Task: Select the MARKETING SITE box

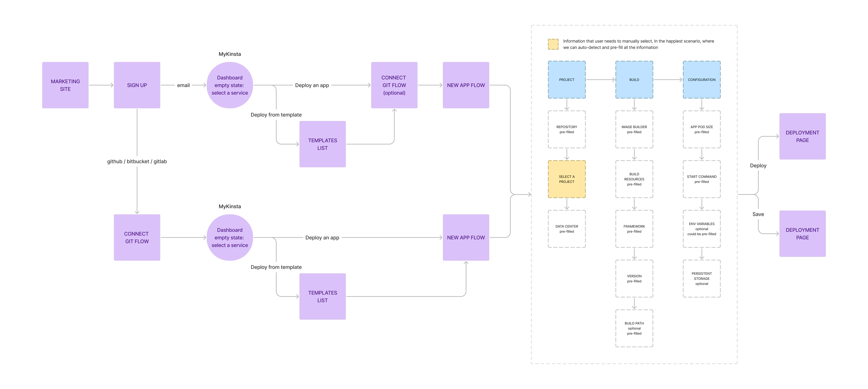Action: click(x=65, y=85)
